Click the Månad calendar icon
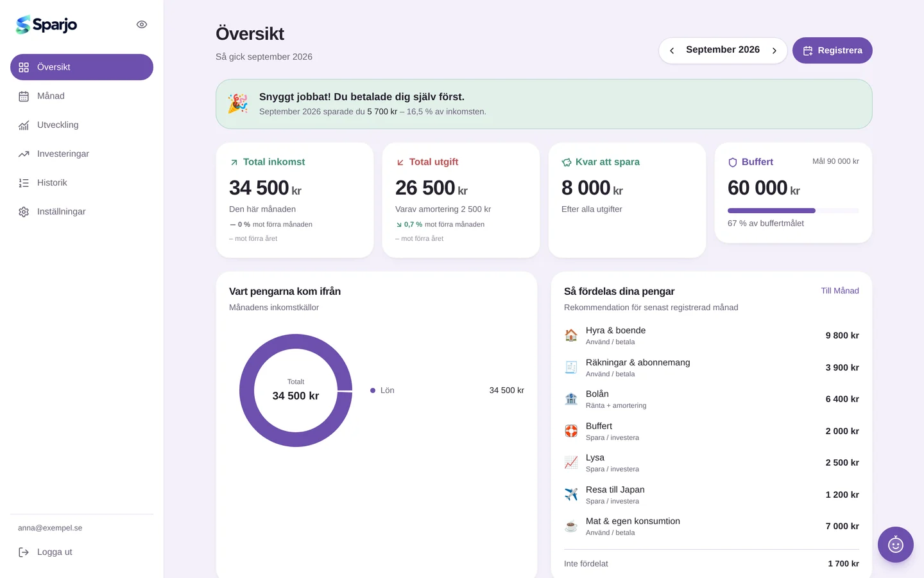 coord(24,96)
